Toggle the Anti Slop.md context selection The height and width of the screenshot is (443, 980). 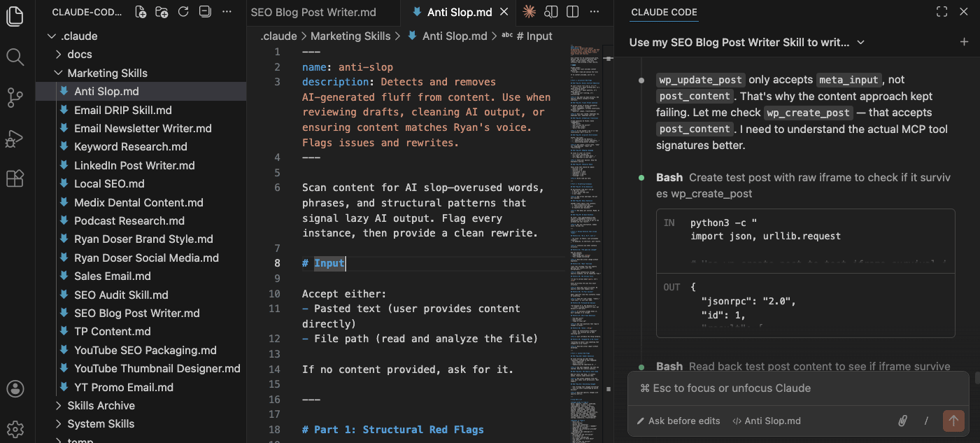(766, 421)
